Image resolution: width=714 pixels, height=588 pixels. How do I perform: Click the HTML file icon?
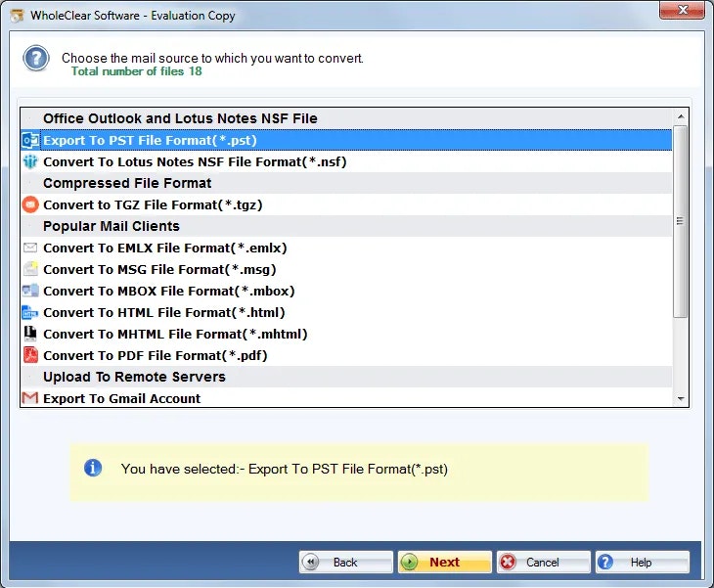coord(30,312)
